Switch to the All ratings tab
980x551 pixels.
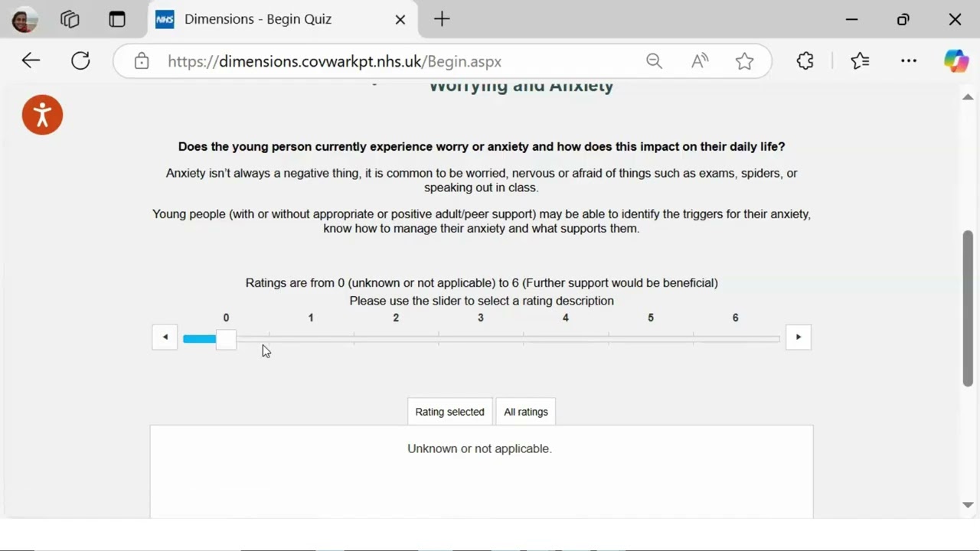click(x=526, y=412)
